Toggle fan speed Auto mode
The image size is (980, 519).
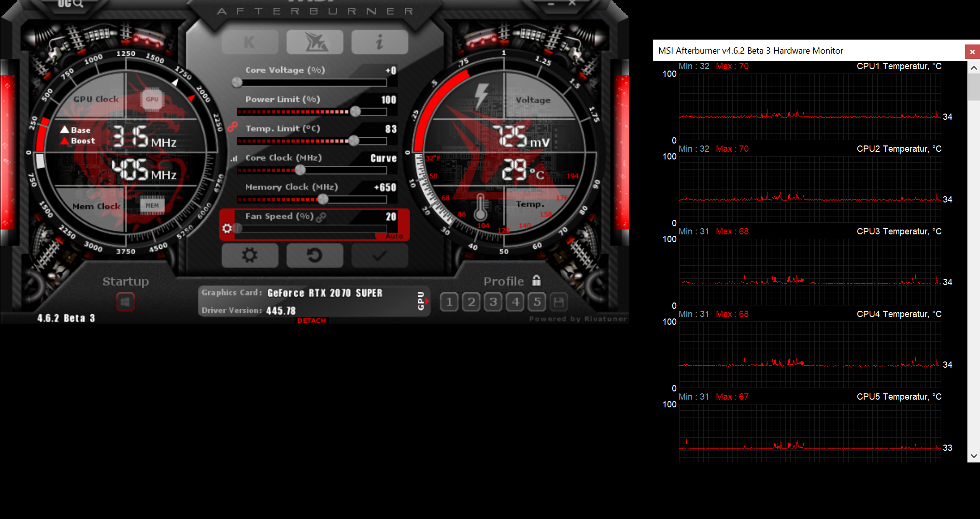coord(394,236)
